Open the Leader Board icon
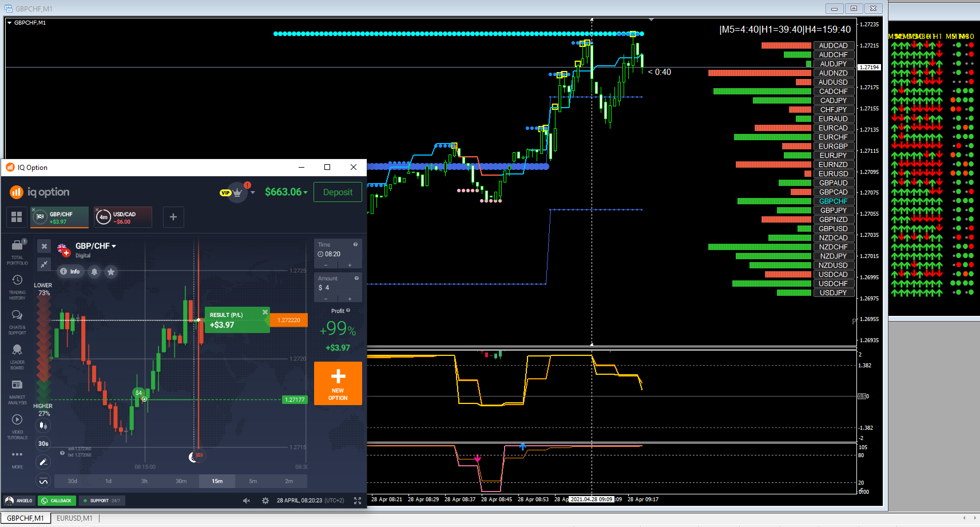The width and height of the screenshot is (980, 527). coord(17,356)
